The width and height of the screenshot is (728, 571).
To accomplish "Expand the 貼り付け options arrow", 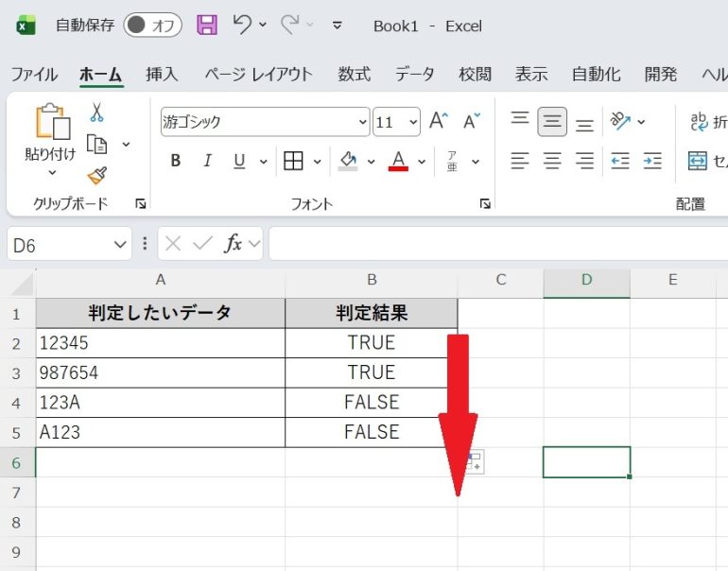I will 52,173.
